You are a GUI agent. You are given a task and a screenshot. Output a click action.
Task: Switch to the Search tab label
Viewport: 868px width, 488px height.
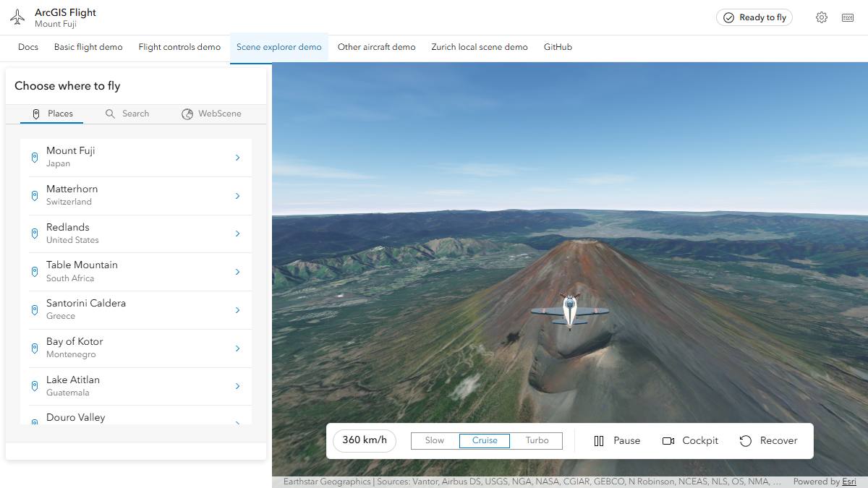[135, 114]
